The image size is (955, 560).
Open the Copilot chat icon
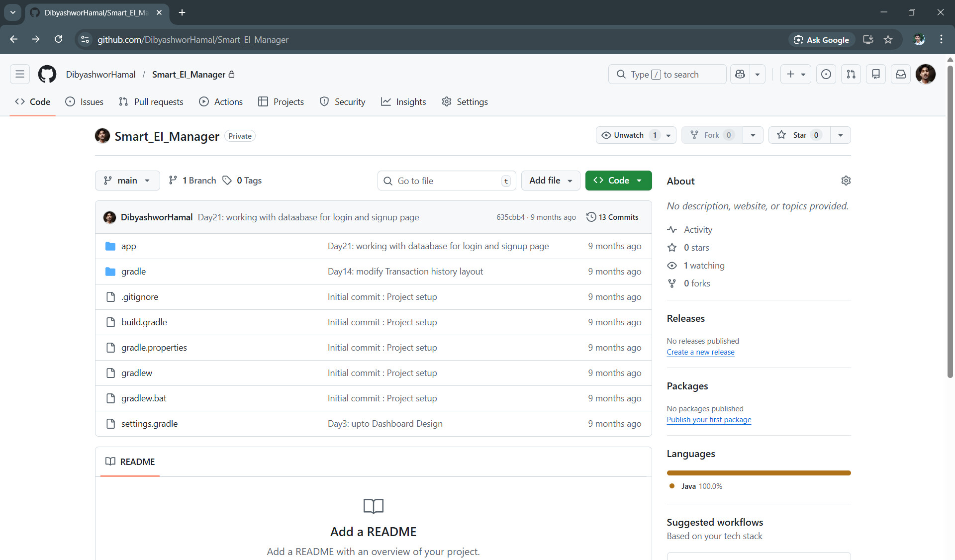pyautogui.click(x=740, y=74)
